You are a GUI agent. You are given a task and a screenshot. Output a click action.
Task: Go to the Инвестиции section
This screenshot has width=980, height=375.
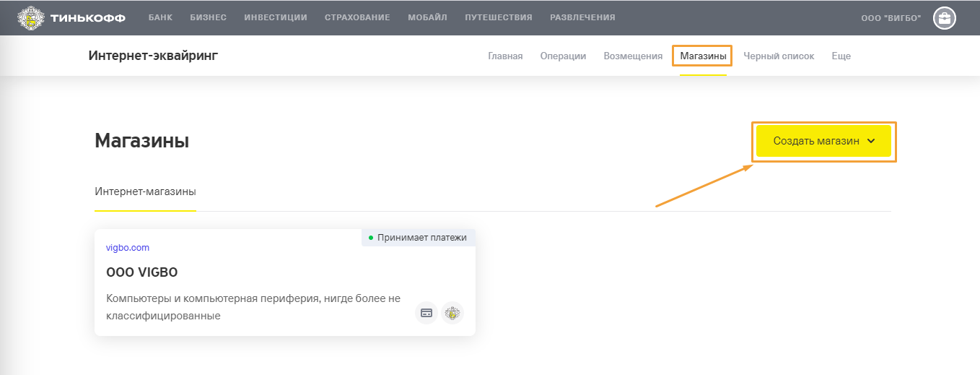pyautogui.click(x=276, y=17)
